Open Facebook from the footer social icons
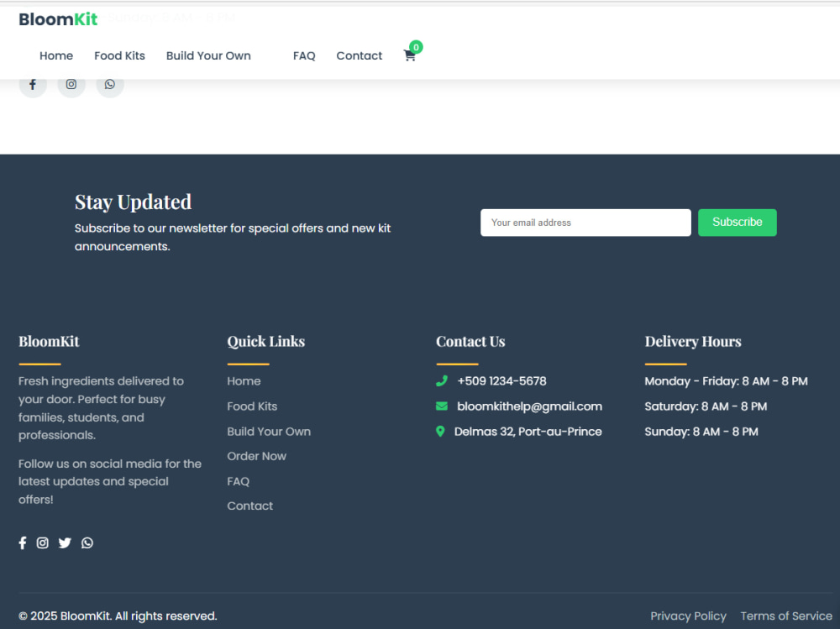This screenshot has height=629, width=840. coord(23,543)
